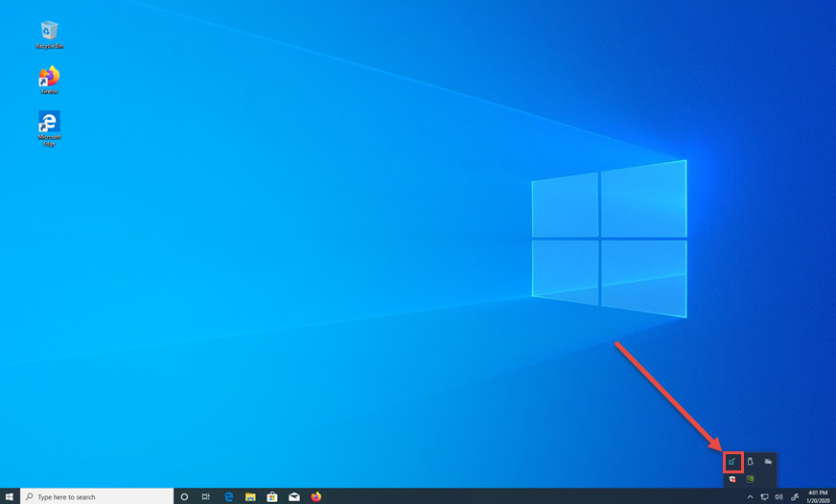Click the Windows Security shield tray icon
Screen dimensions: 836x504
[x=732, y=479]
